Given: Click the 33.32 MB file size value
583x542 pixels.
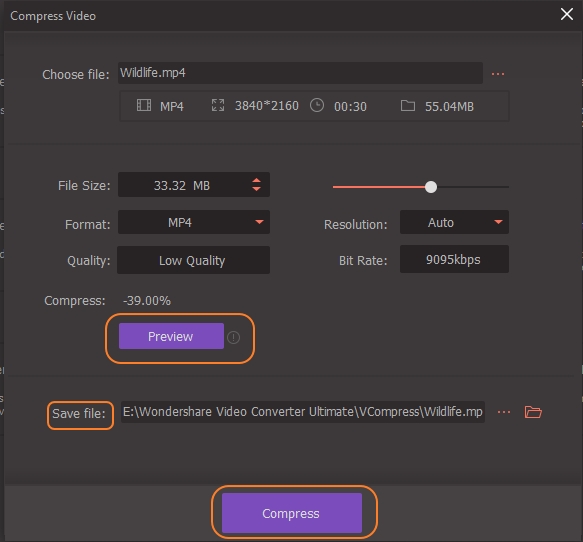Looking at the screenshot, I should point(182,185).
